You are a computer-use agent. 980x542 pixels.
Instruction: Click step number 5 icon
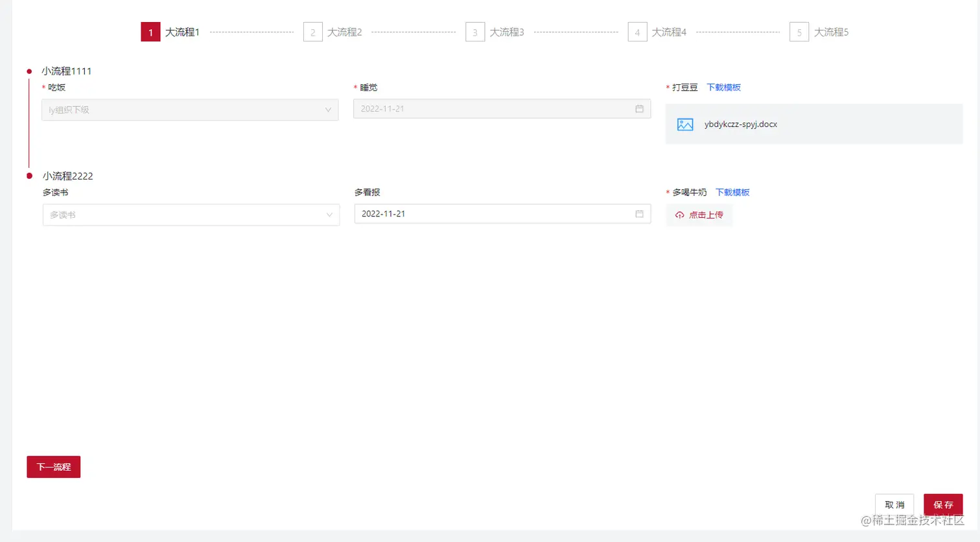tap(799, 32)
